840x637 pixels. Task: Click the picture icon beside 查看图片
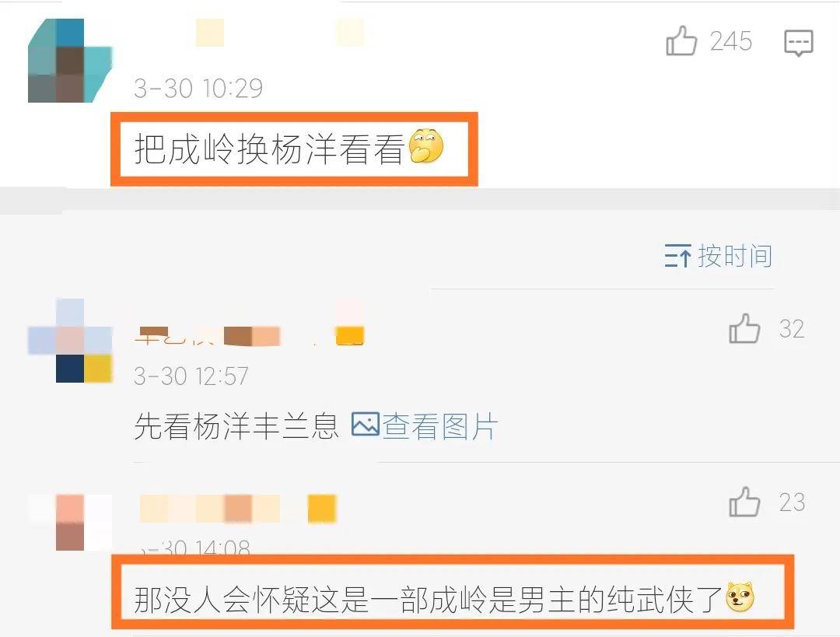(x=366, y=425)
